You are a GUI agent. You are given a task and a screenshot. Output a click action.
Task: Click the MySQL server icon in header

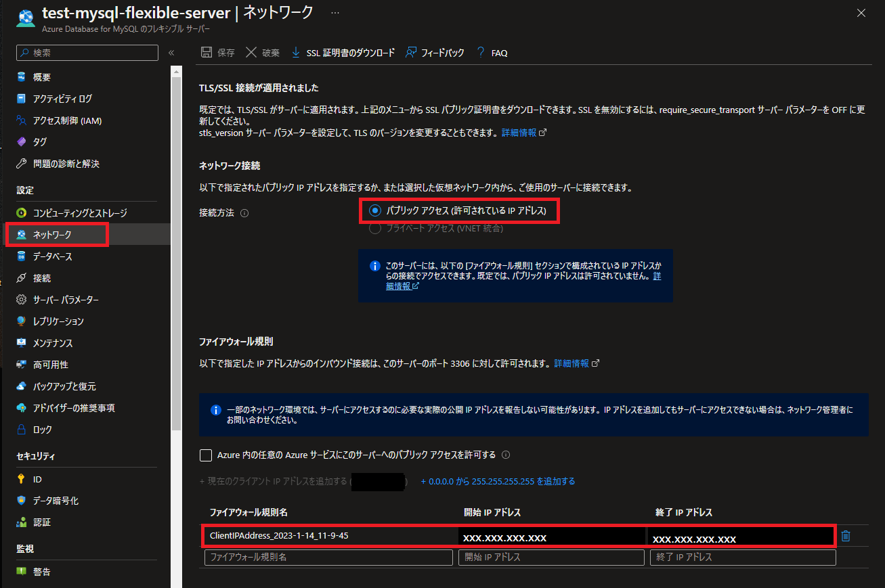[x=25, y=18]
